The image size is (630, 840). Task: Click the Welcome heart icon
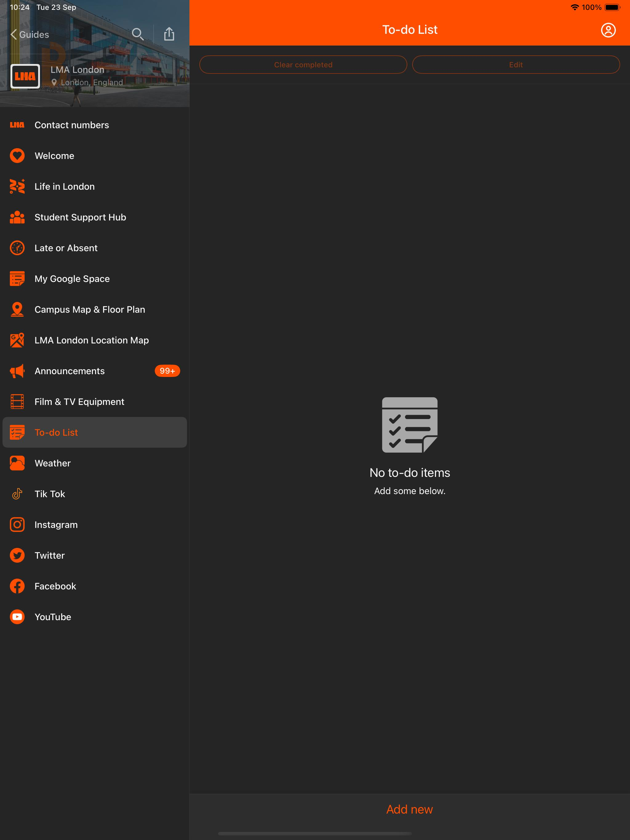click(17, 156)
